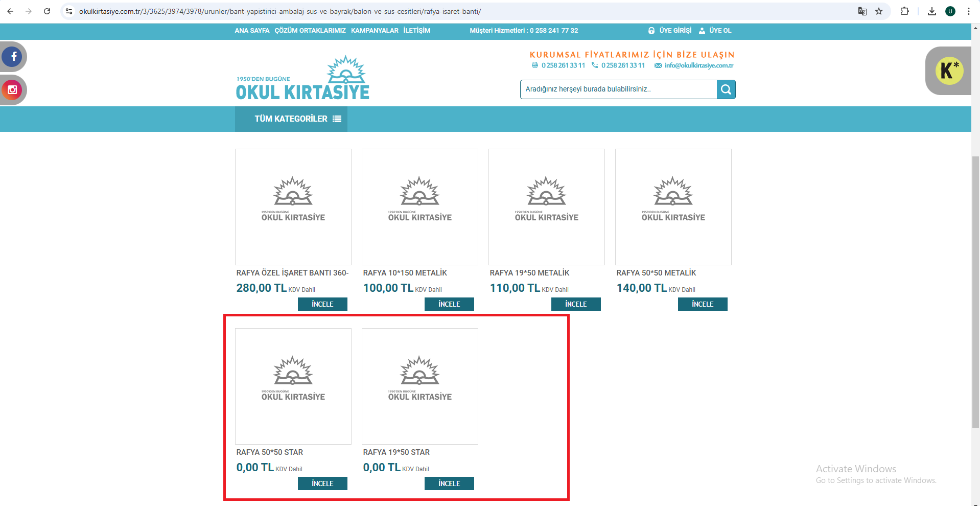Click the list icon beside TÜM KATEGORİLER
Viewport: 980px width, 506px height.
pyautogui.click(x=337, y=119)
